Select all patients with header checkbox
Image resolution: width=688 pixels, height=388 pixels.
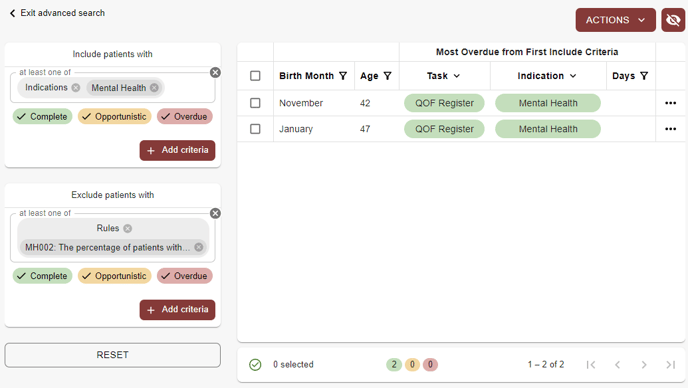click(255, 76)
